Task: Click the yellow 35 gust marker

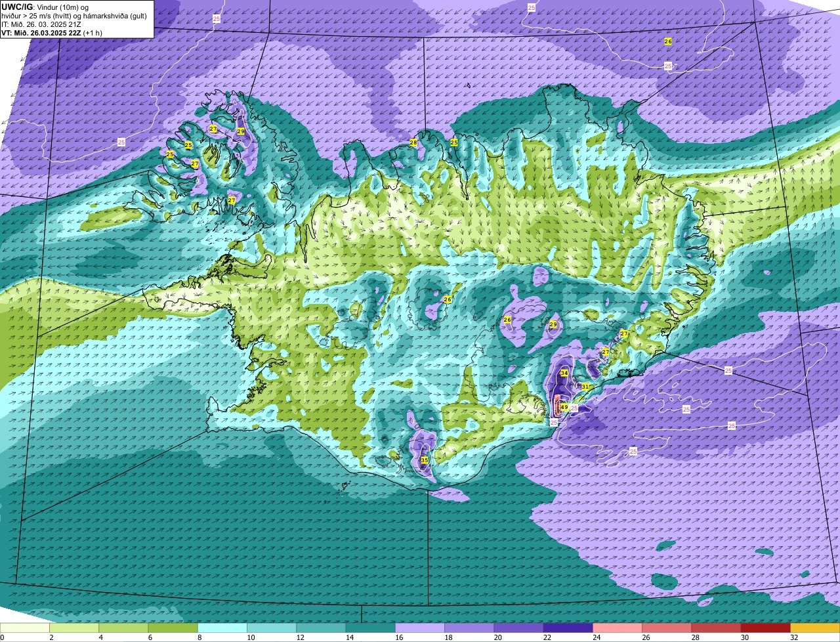Action: coord(425,460)
